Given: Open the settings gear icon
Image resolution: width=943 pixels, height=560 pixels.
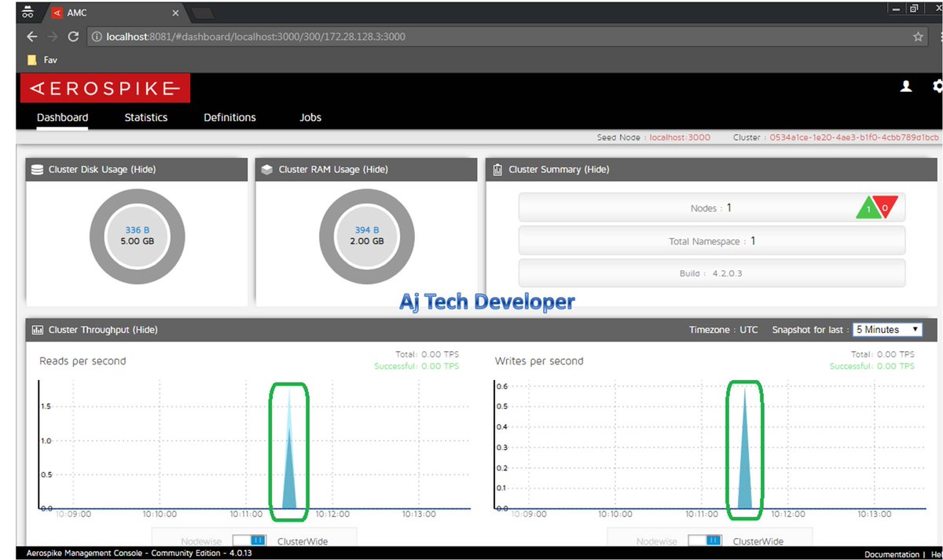Looking at the screenshot, I should pyautogui.click(x=937, y=86).
